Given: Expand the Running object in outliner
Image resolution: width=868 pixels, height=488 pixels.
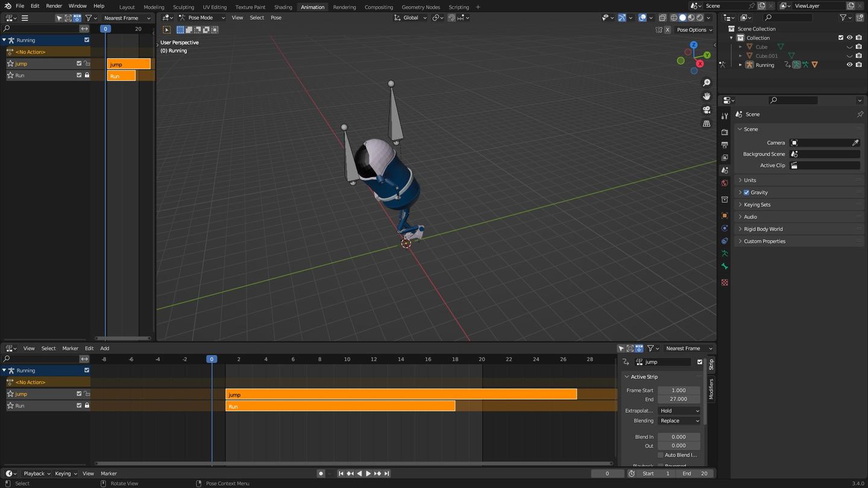Looking at the screenshot, I should coord(740,64).
